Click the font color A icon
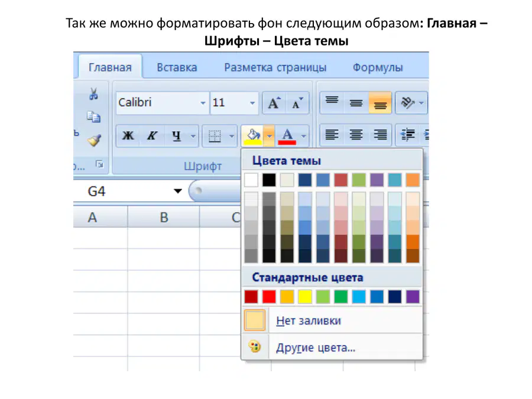Image resolution: width=532 pixels, height=399 pixels. (x=287, y=136)
